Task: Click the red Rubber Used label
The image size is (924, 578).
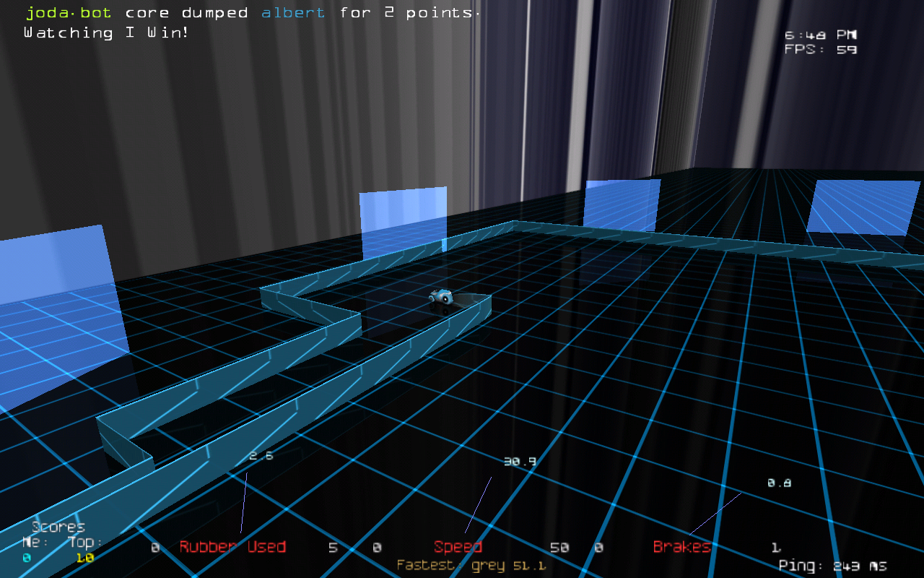Action: [232, 547]
